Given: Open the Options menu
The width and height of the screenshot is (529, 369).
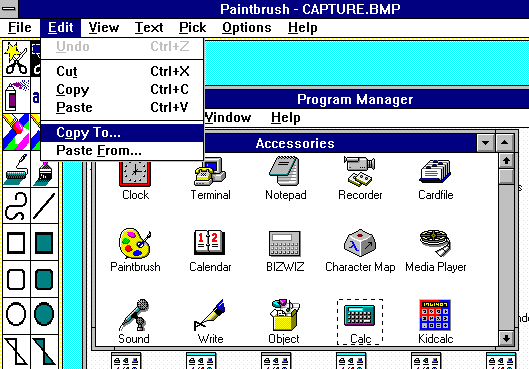Looking at the screenshot, I should (x=247, y=27).
